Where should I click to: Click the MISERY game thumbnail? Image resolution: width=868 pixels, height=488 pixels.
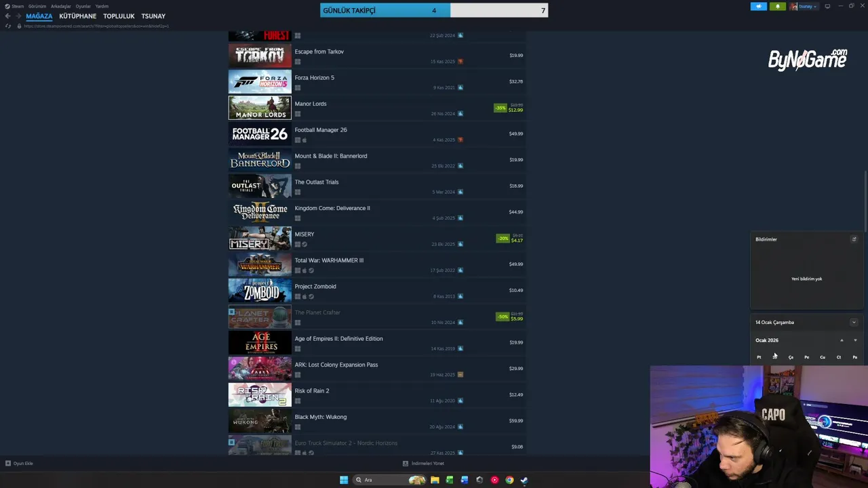(x=260, y=238)
